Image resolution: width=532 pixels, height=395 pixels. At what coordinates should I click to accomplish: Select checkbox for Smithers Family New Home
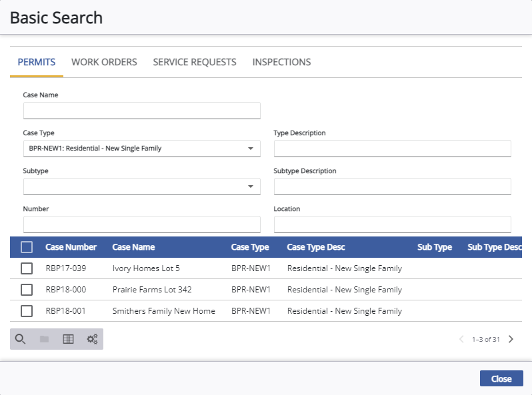[x=27, y=311]
